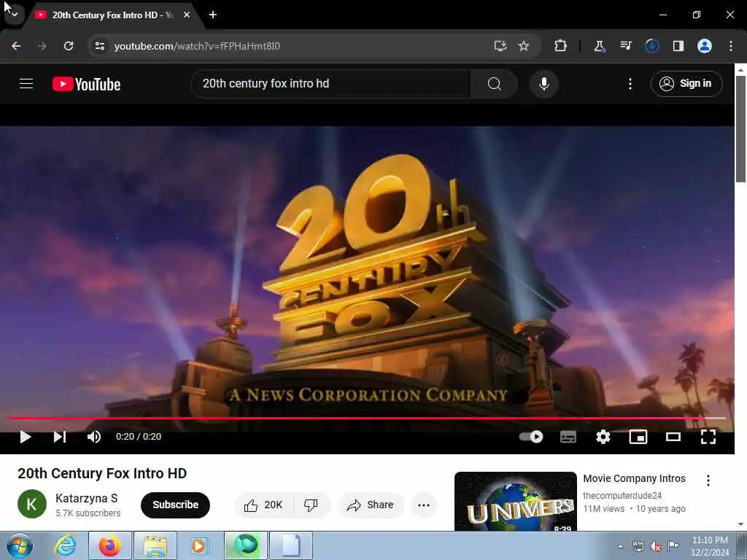Share the video
747x560 pixels.
[x=371, y=505]
